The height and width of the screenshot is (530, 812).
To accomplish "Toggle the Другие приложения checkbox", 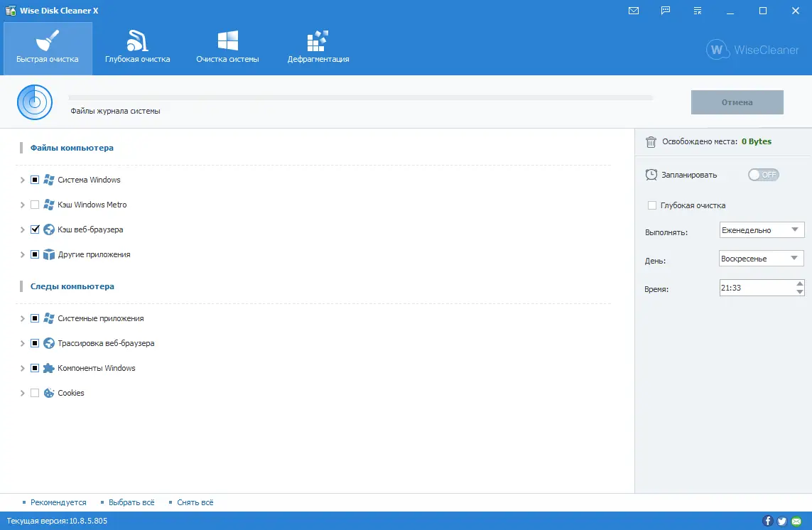I will (35, 254).
